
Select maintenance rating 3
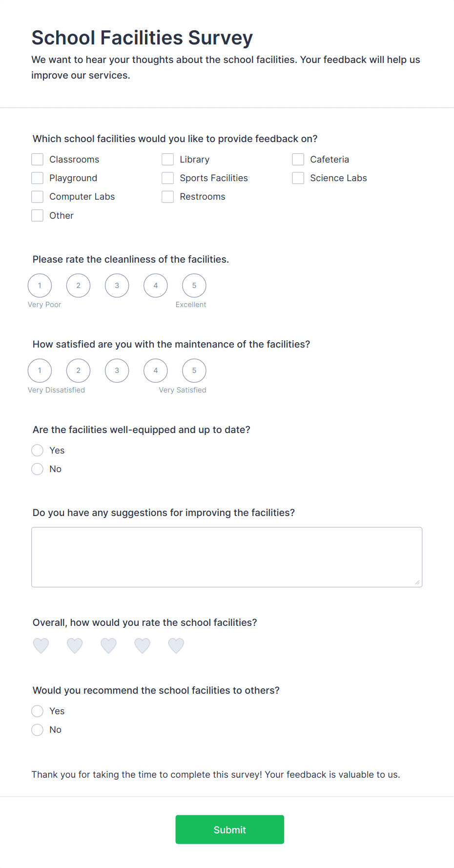click(x=117, y=370)
